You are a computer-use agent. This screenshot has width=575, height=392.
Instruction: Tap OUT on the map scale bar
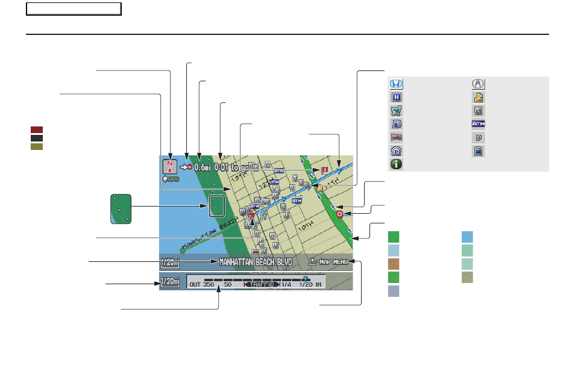point(195,285)
